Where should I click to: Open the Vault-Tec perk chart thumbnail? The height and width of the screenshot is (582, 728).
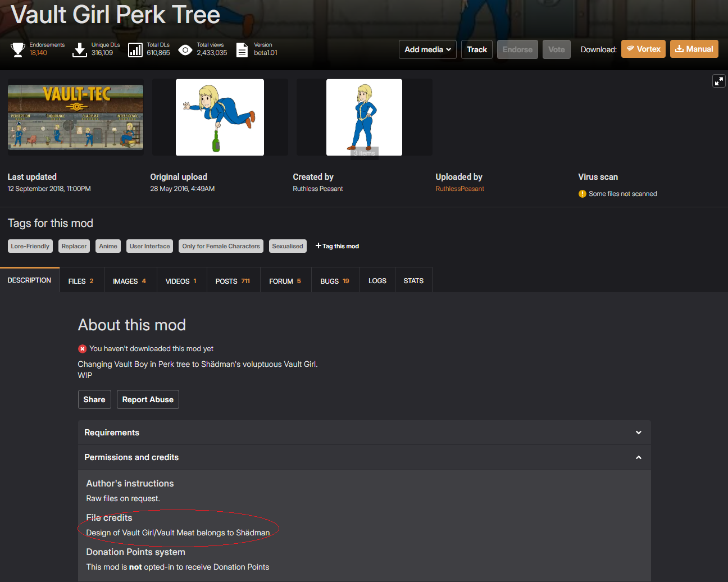[75, 117]
